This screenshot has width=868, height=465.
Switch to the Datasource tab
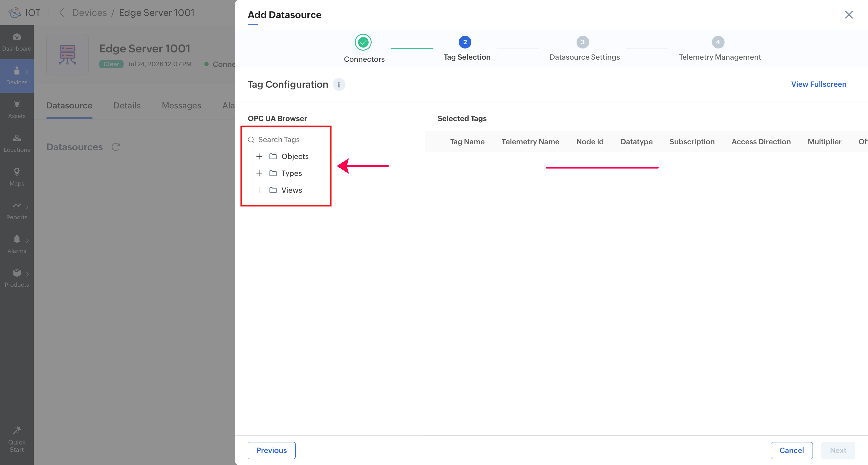tap(69, 105)
